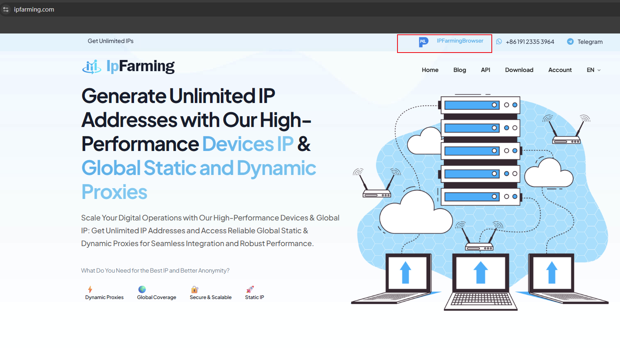Click the phone number +86 191 2335 3964
This screenshot has height=364, width=620.
click(530, 42)
